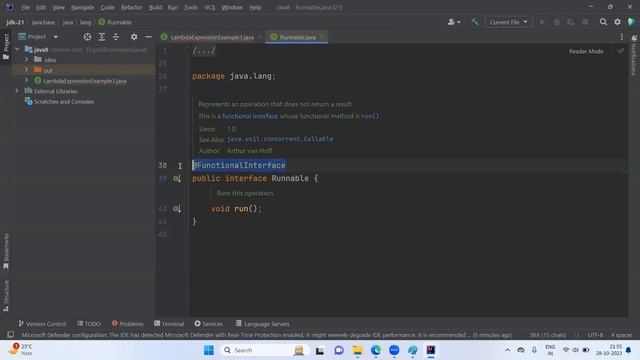Open IDE settings gear in the top toolbar
Screen dimensions: 640x360
[x=618, y=22]
